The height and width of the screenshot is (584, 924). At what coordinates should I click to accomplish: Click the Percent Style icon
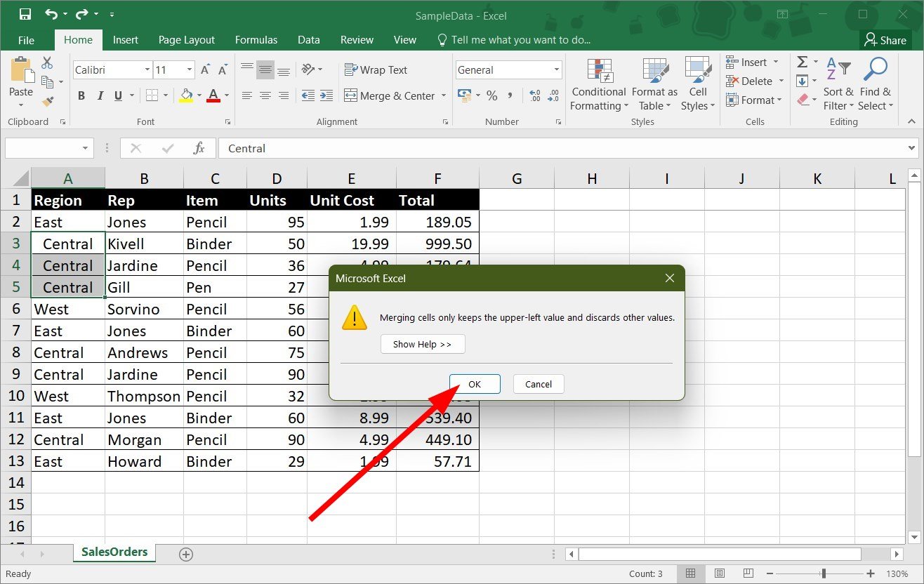(x=491, y=95)
